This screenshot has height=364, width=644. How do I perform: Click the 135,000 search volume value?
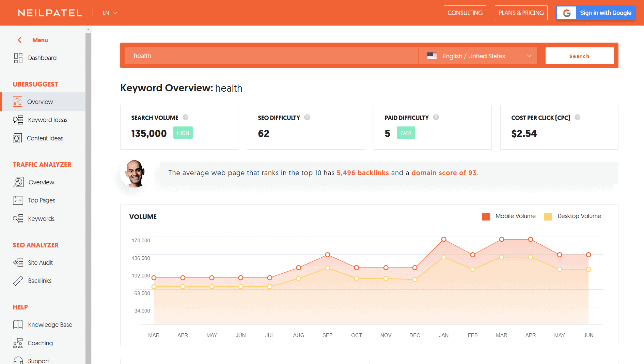point(149,134)
